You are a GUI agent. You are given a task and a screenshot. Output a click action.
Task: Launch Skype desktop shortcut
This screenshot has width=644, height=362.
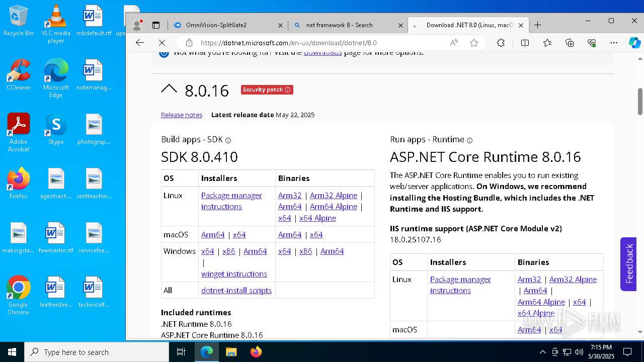point(56,129)
